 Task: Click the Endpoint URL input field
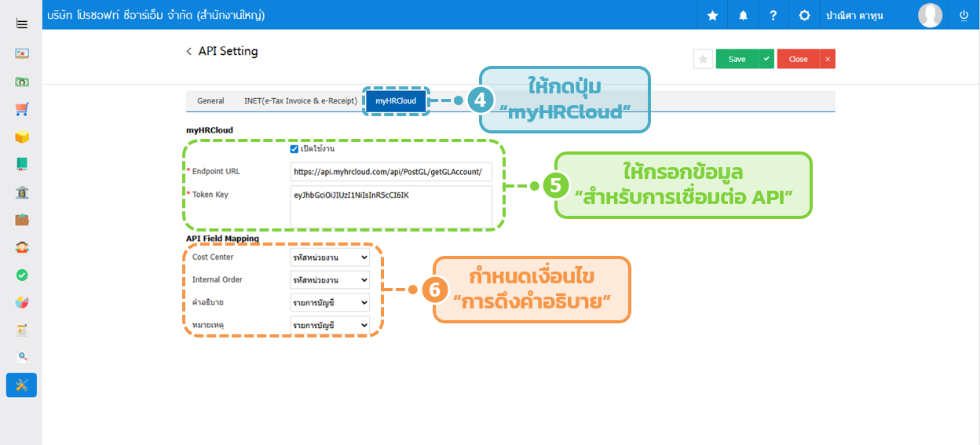tap(390, 172)
